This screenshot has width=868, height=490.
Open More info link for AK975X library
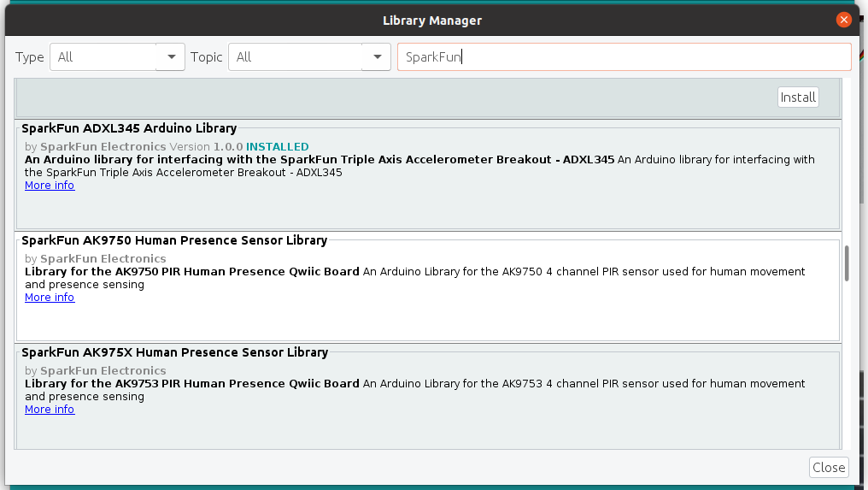[50, 409]
